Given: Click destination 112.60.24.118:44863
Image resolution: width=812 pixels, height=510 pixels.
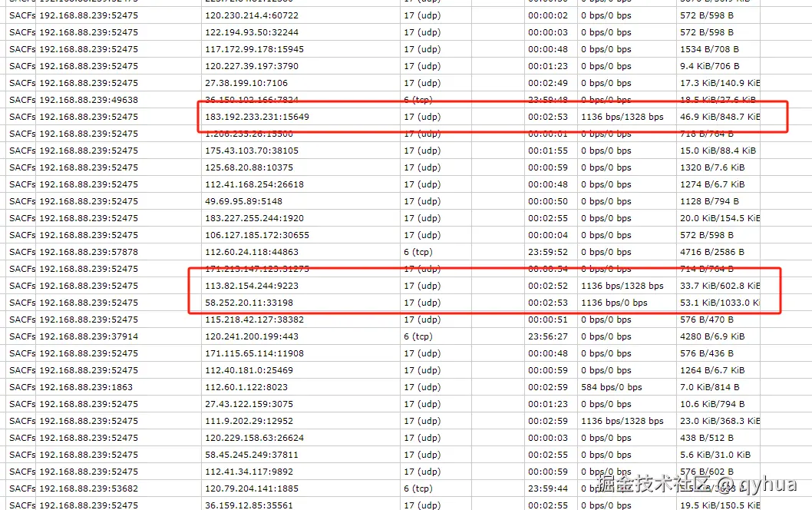Looking at the screenshot, I should click(x=252, y=252).
